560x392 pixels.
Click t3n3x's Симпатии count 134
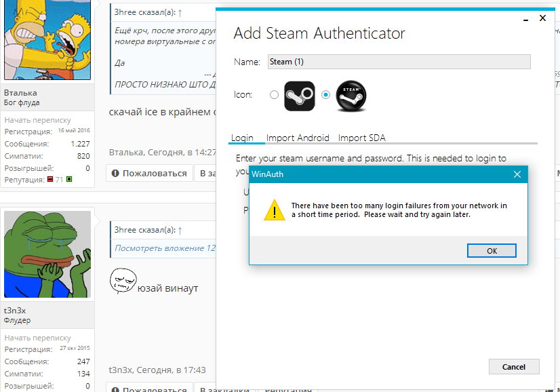tap(83, 374)
